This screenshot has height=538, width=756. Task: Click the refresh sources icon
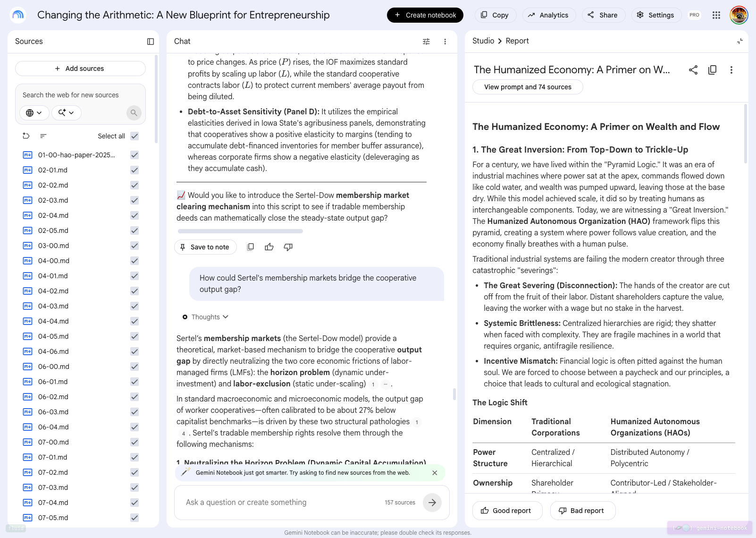[x=26, y=136]
